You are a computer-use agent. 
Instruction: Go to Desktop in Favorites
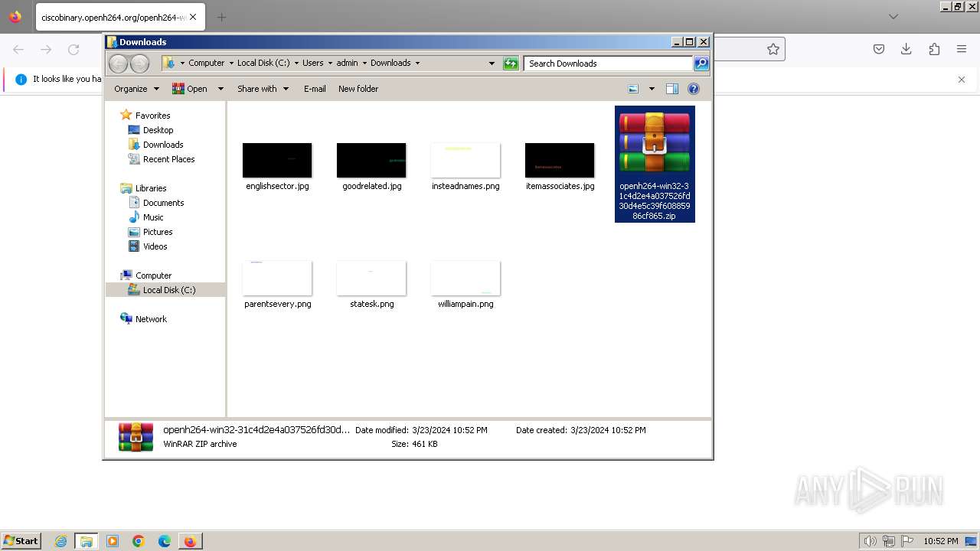(x=158, y=130)
